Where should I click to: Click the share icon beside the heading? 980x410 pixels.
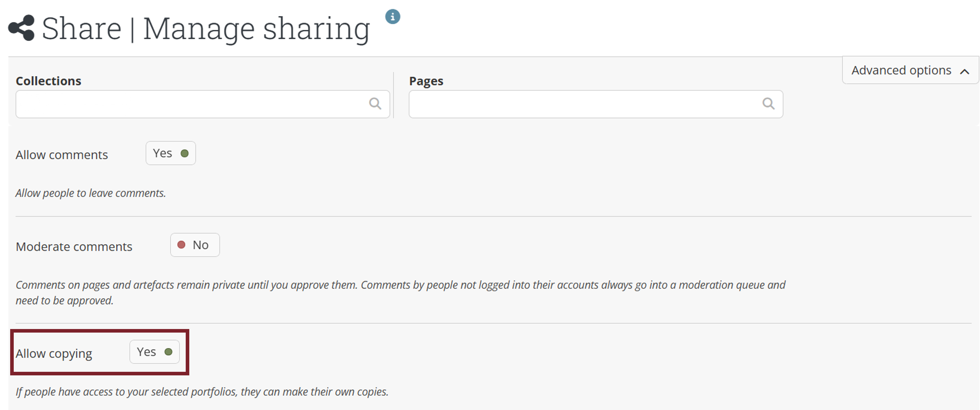point(22,28)
